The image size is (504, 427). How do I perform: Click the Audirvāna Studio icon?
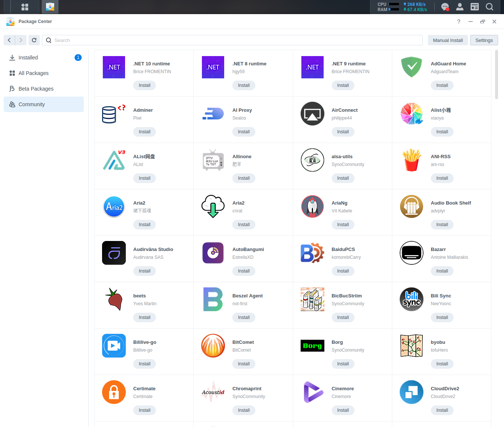[114, 253]
